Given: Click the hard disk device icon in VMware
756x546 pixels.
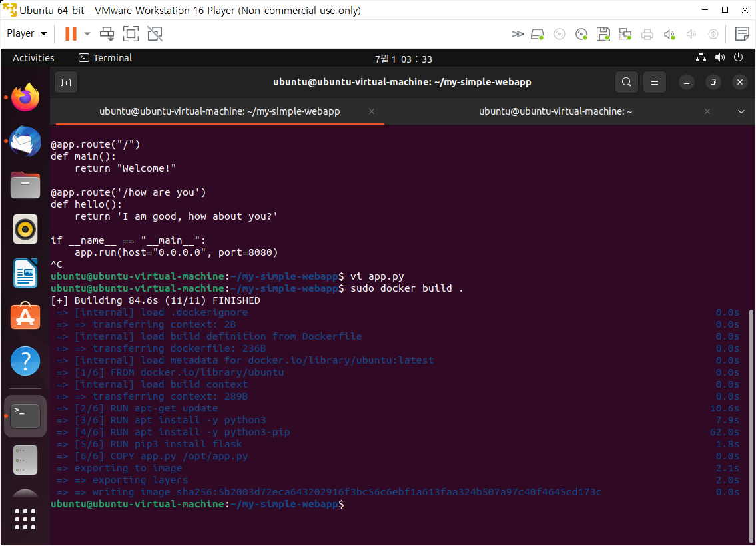Looking at the screenshot, I should (x=538, y=34).
